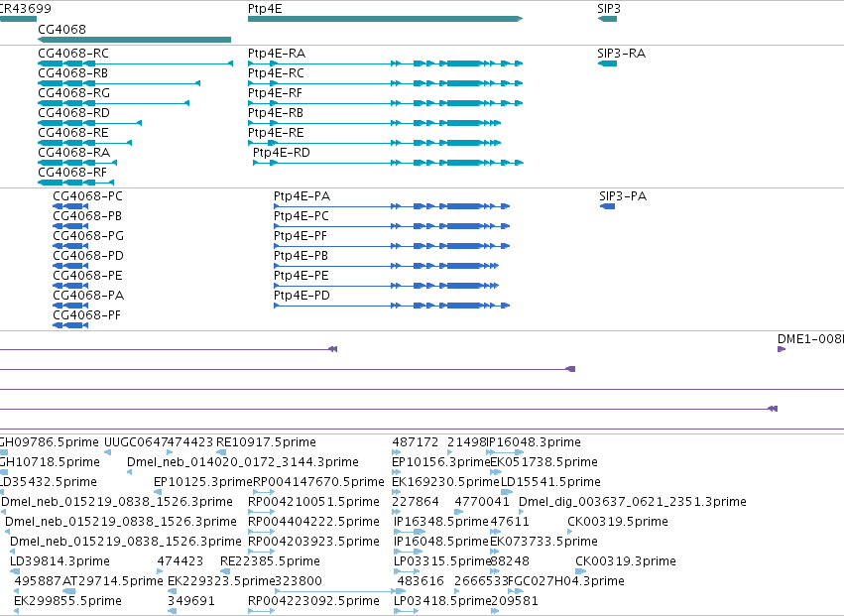This screenshot has width=844, height=616.
Task: Select EST EP10125.3prime
Action: click(203, 482)
